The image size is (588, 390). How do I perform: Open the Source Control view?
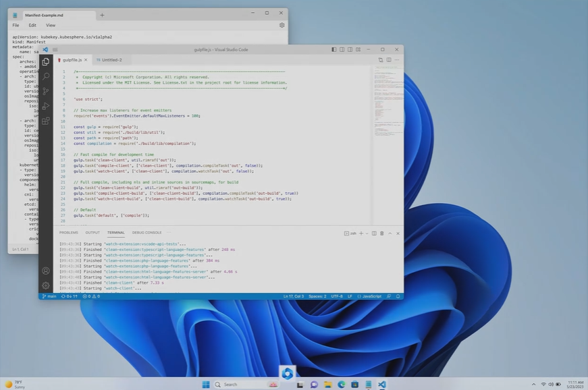46,91
